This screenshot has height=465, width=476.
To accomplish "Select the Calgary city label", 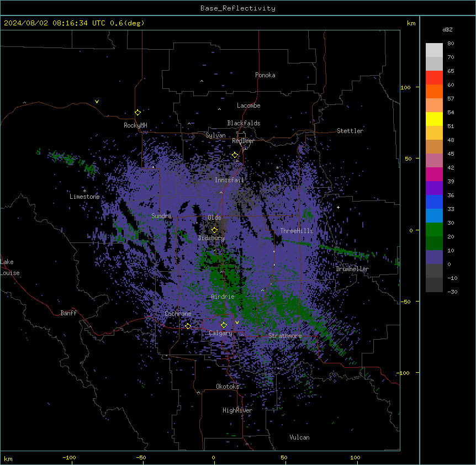I will pos(220,333).
